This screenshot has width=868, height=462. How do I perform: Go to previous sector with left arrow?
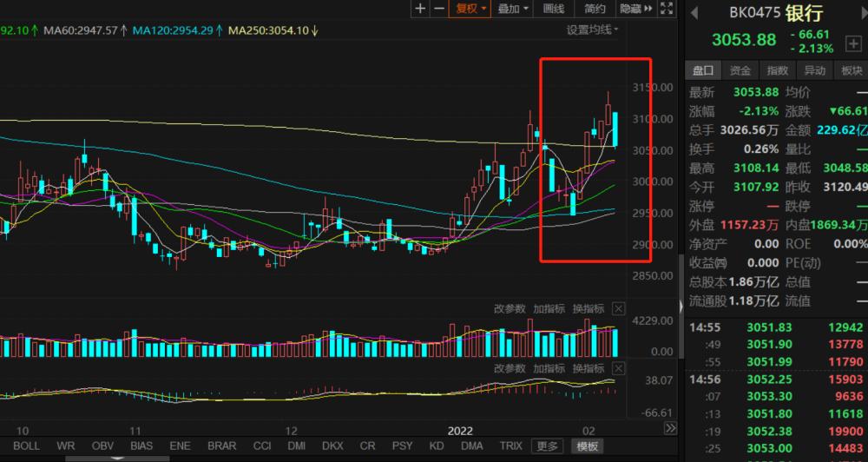[694, 13]
